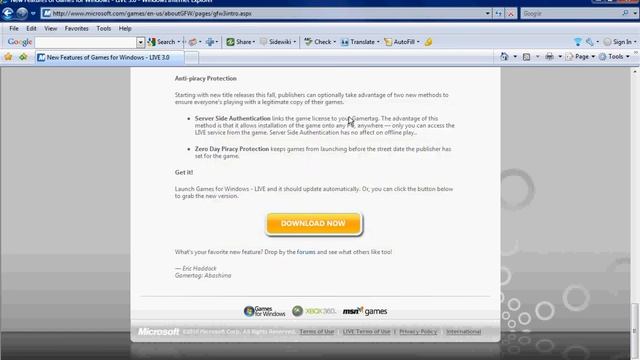Open the Page menu in command bar
The height and width of the screenshot is (360, 640).
580,57
